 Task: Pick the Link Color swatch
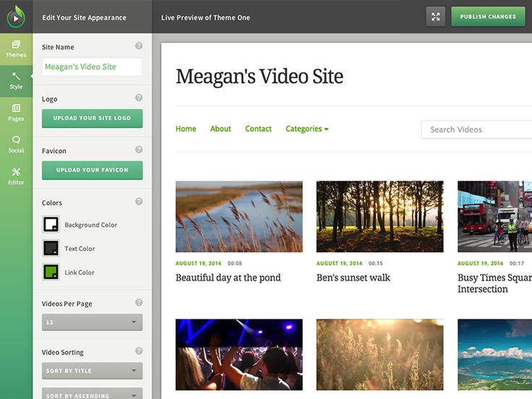pyautogui.click(x=51, y=272)
